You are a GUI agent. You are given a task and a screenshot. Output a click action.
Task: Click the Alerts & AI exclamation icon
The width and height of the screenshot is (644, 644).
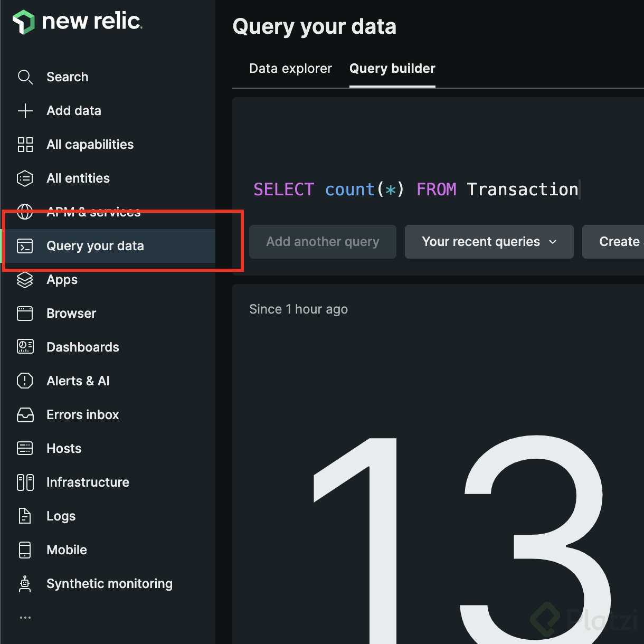25,381
